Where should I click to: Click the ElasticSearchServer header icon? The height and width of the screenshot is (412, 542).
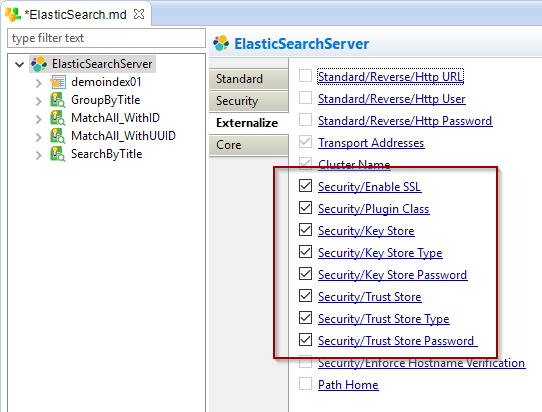pyautogui.click(x=221, y=44)
